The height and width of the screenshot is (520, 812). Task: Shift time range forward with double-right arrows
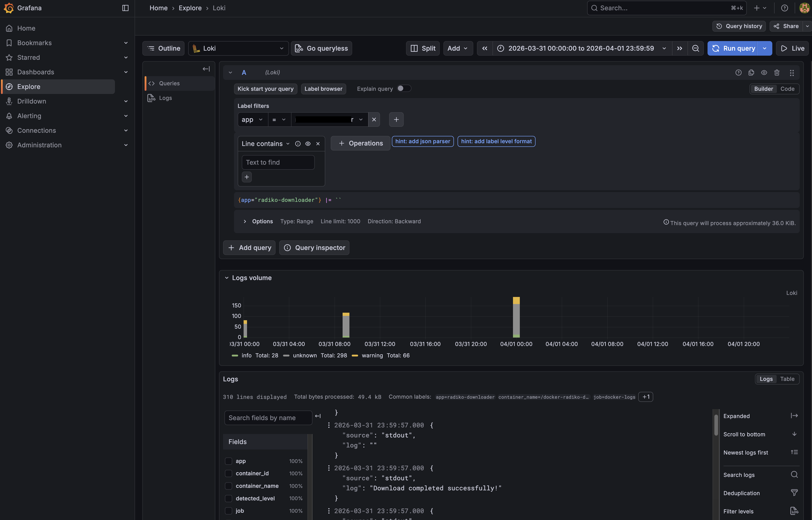point(679,48)
